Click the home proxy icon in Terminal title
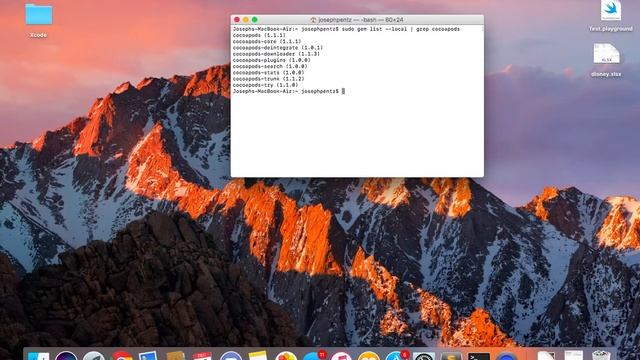The height and width of the screenshot is (360, 640). coord(313,20)
